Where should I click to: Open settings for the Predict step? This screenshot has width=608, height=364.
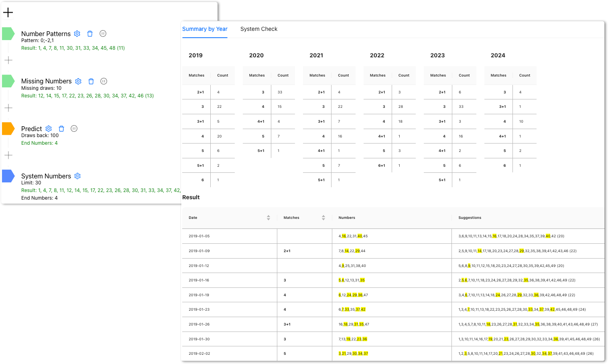(49, 129)
